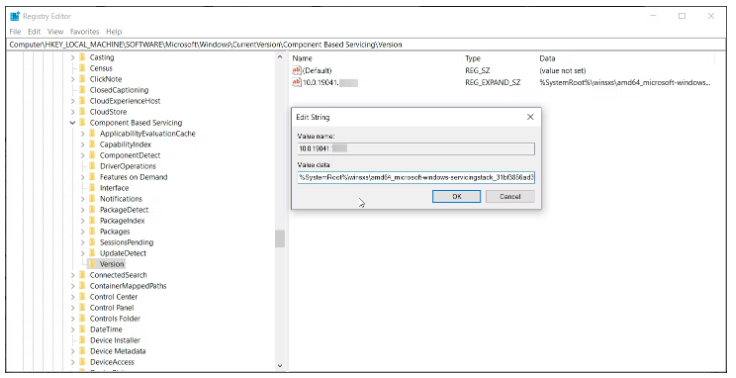Click the 10.0.19041 string value icon
This screenshot has width=736, height=378.
point(297,82)
